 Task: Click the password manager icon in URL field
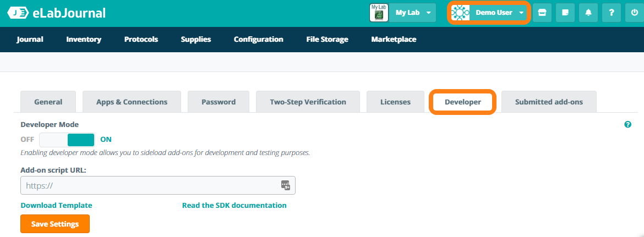click(285, 185)
